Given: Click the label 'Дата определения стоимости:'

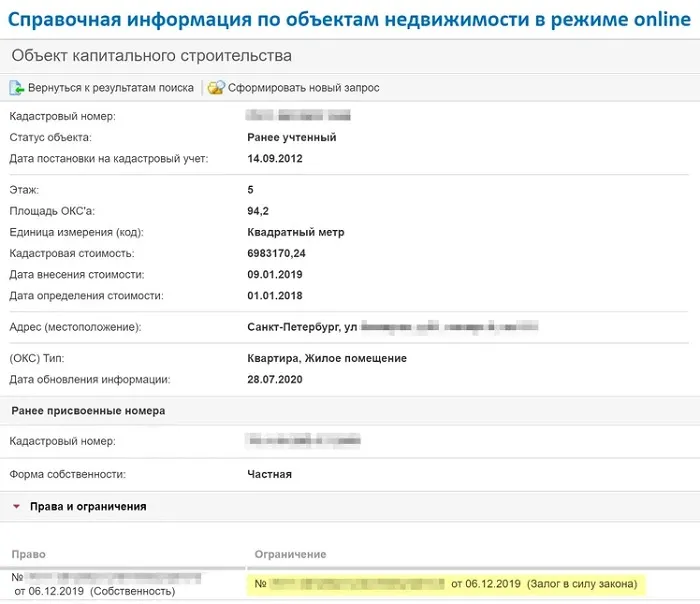Looking at the screenshot, I should pos(86,296).
